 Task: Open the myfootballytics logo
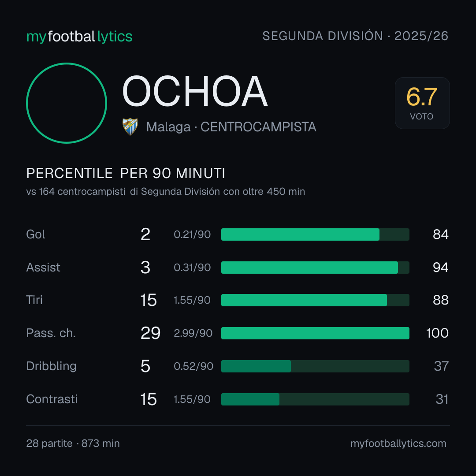pos(79,37)
